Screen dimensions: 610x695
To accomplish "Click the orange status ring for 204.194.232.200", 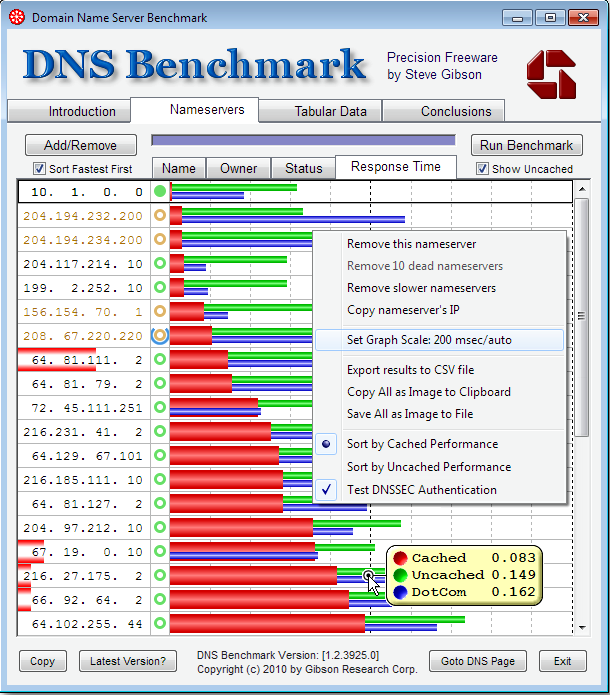I will pos(160,215).
